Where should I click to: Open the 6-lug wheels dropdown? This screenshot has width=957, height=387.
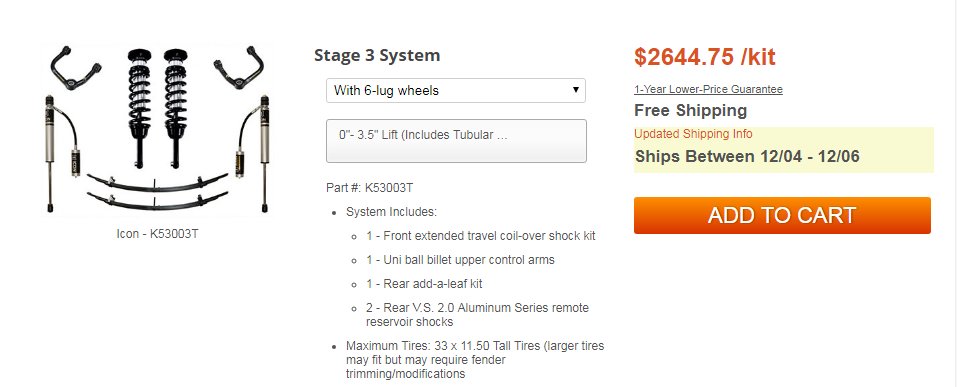tap(455, 90)
